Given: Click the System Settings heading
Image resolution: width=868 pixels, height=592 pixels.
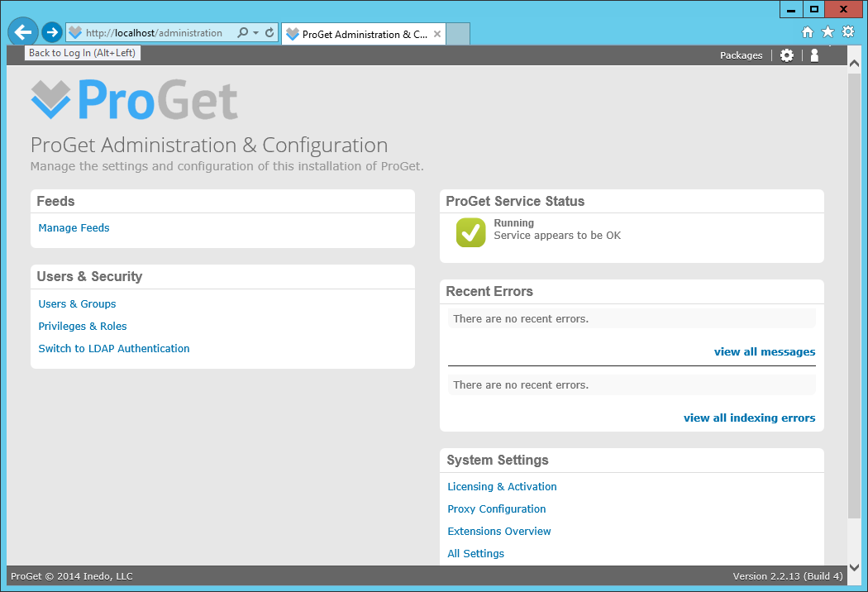Looking at the screenshot, I should pyautogui.click(x=498, y=461).
